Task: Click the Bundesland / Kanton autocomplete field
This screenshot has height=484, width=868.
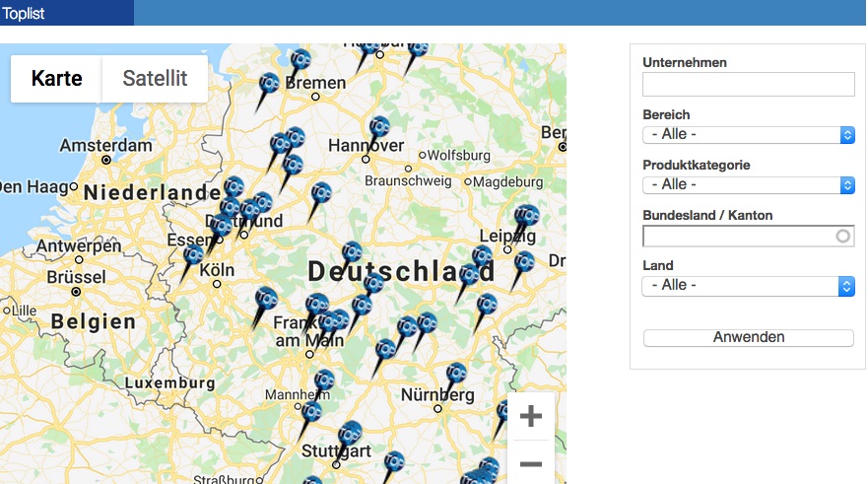Action: (749, 236)
